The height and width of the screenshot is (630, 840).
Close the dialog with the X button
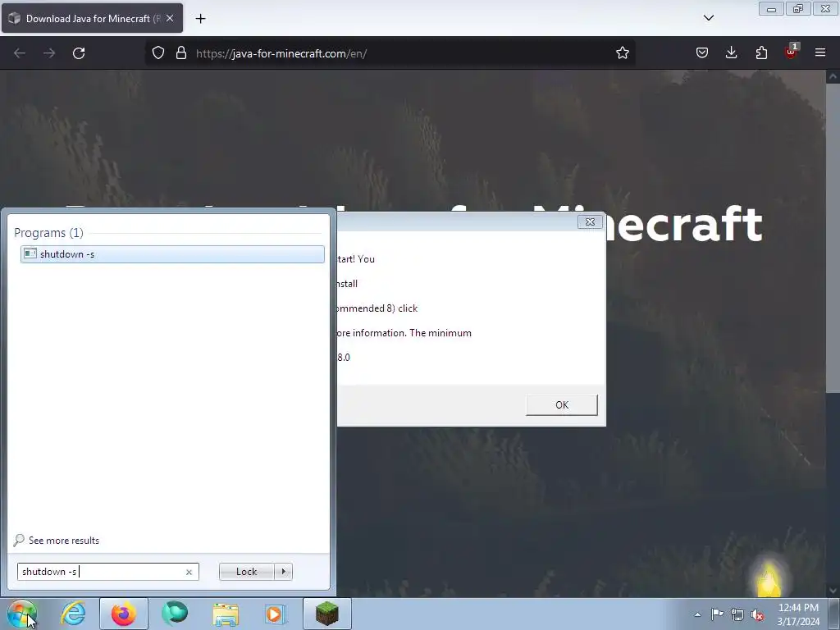590,221
